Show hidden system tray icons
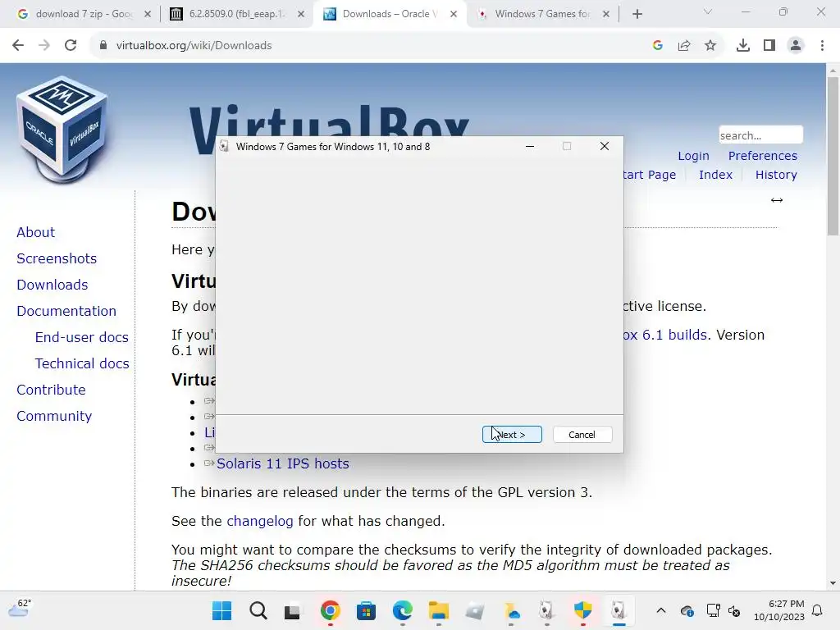The height and width of the screenshot is (630, 840). tap(661, 610)
